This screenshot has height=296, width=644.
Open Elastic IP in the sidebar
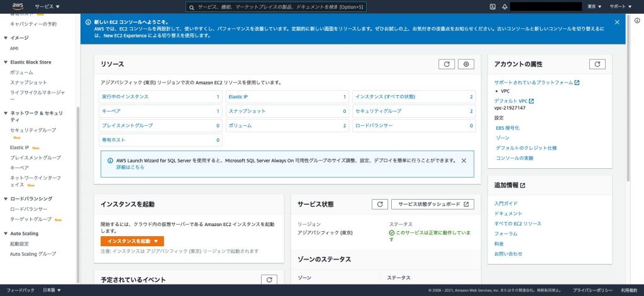pyautogui.click(x=19, y=147)
